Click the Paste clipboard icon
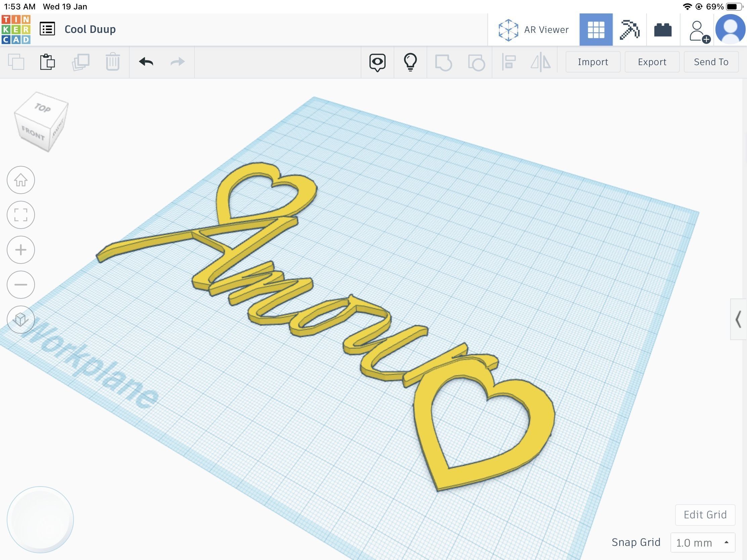The height and width of the screenshot is (560, 747). [x=48, y=62]
